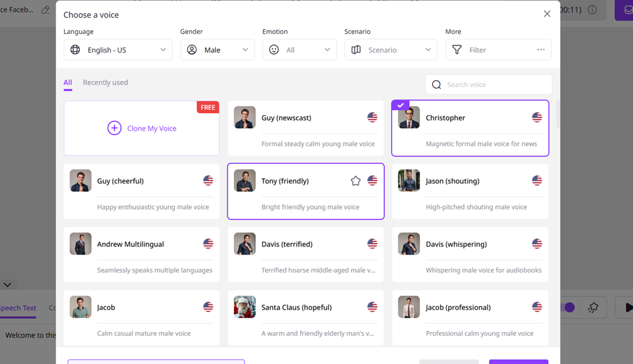Expand the Scenario dropdown
Screen dimensions: 633x364
point(390,50)
